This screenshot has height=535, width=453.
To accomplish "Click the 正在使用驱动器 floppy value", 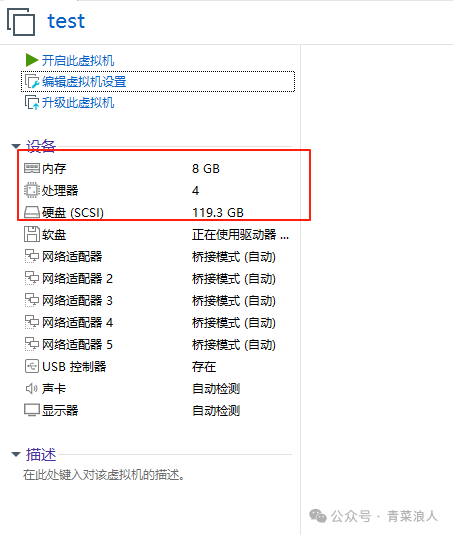I will coord(240,234).
